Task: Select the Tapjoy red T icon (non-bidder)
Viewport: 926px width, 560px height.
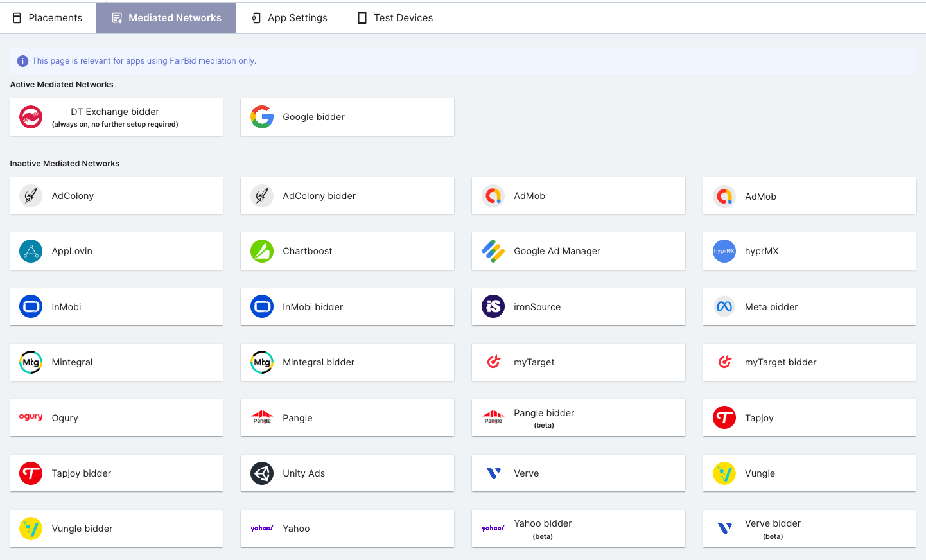Action: coord(724,417)
